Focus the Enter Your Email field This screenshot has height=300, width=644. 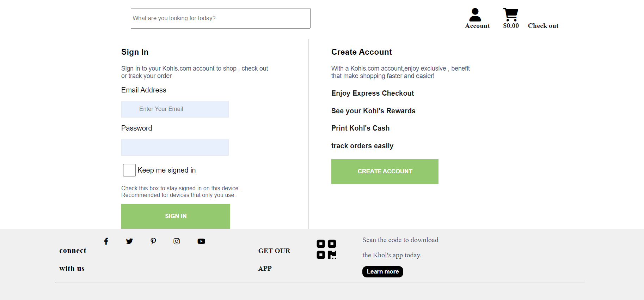175,109
